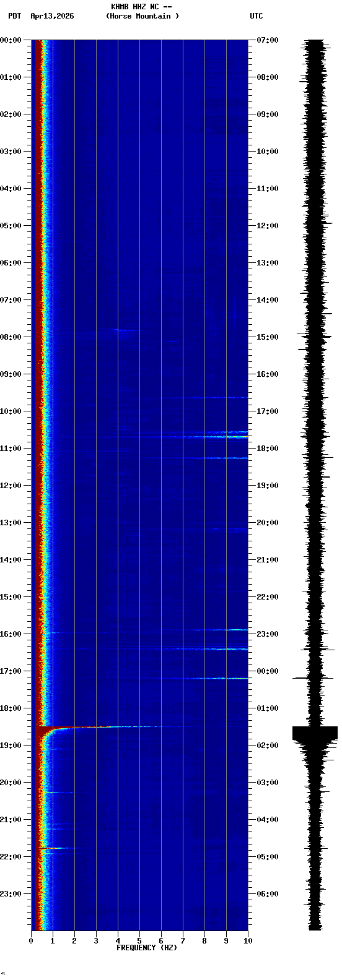Click the UTC time label '04:00'
Image resolution: width=342 pixels, height=980 pixels.
click(x=268, y=820)
